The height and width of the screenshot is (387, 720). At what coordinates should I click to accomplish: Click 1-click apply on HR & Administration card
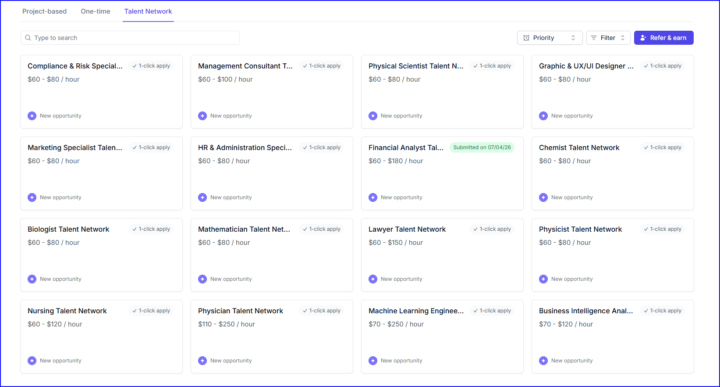(321, 147)
